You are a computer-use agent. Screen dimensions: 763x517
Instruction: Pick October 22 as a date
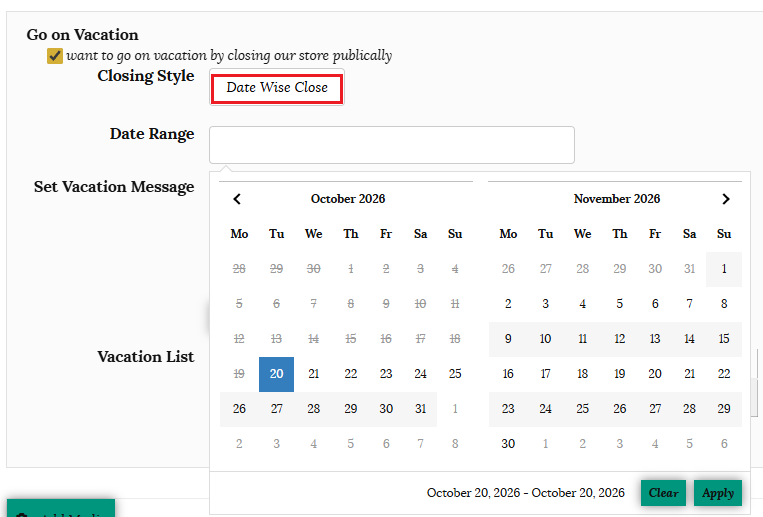pyautogui.click(x=350, y=374)
